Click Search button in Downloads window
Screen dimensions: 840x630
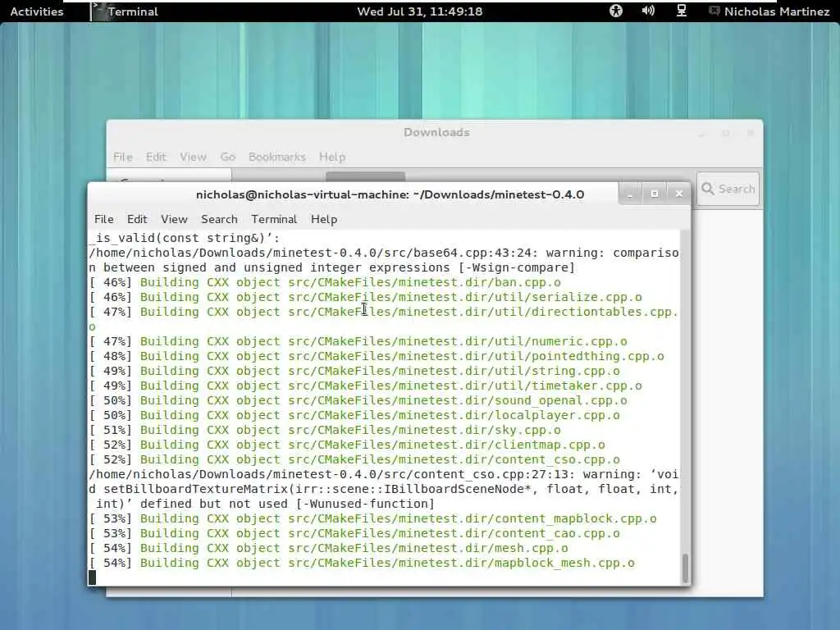click(728, 189)
